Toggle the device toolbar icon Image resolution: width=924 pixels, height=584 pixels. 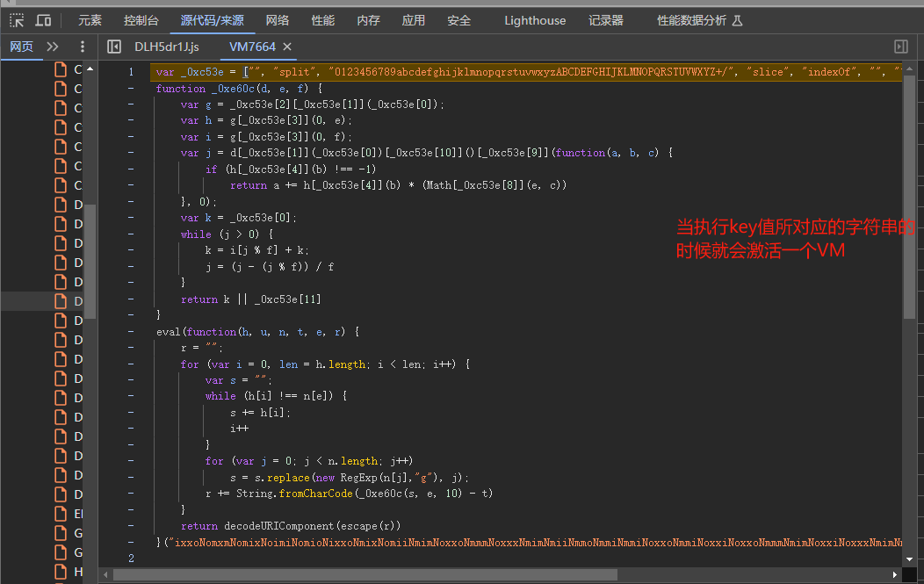[43, 20]
